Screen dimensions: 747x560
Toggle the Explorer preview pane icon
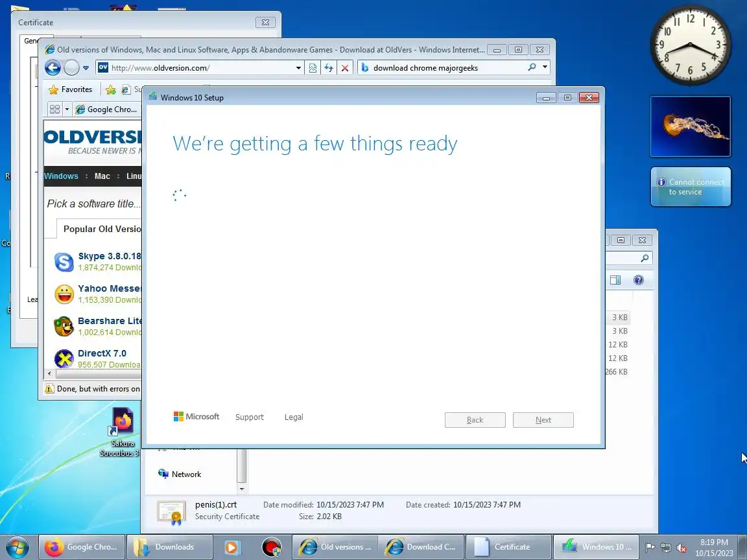point(615,280)
